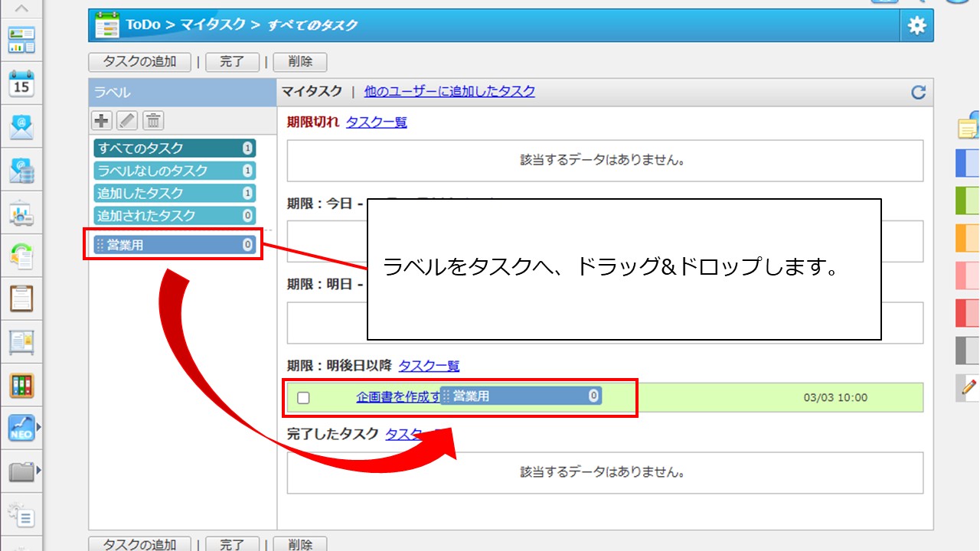Click the trash icon to delete label

(154, 120)
